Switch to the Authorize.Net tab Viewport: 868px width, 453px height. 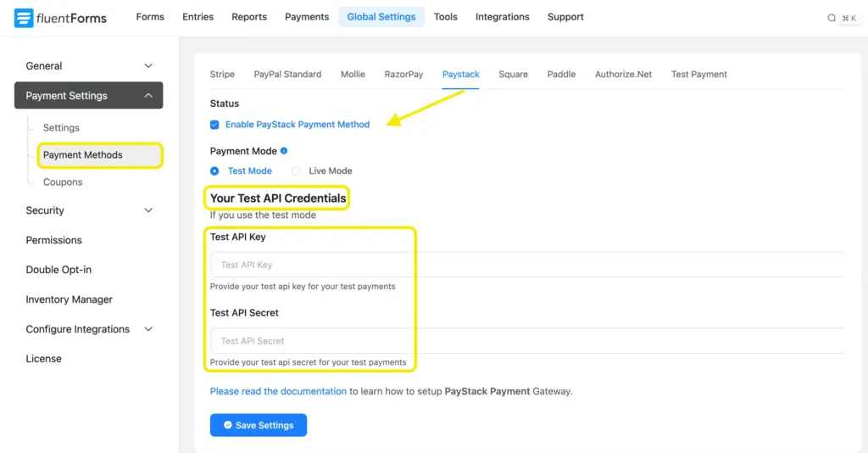[x=623, y=74]
